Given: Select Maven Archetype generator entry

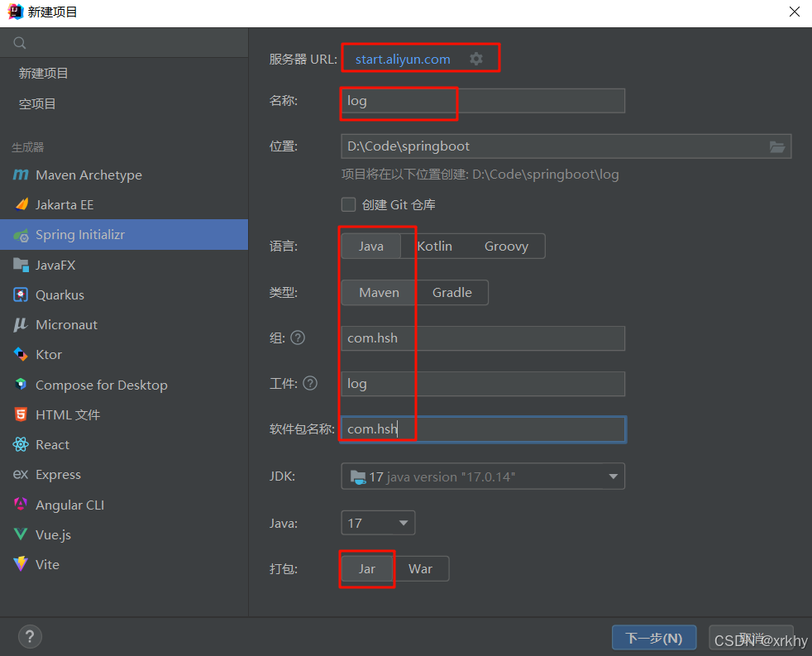Looking at the screenshot, I should click(124, 175).
